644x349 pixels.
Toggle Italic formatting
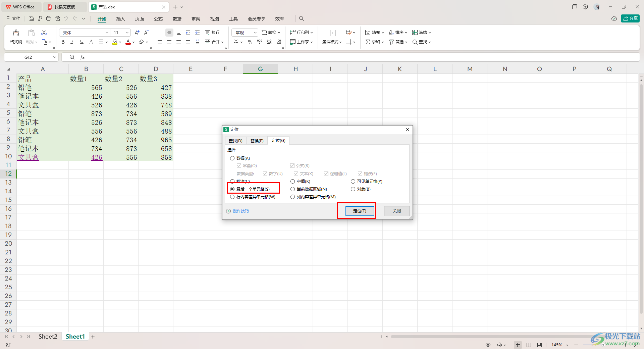pyautogui.click(x=72, y=42)
